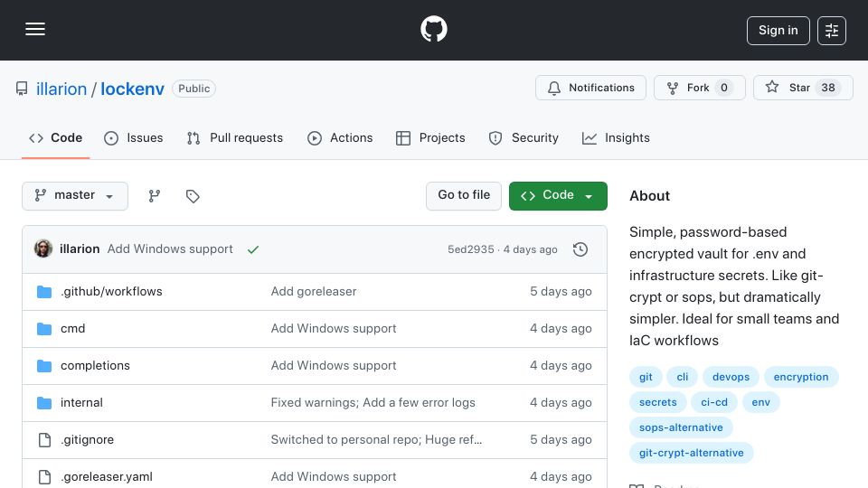The width and height of the screenshot is (868, 488).
Task: Select the env topic tag
Action: [x=760, y=402]
